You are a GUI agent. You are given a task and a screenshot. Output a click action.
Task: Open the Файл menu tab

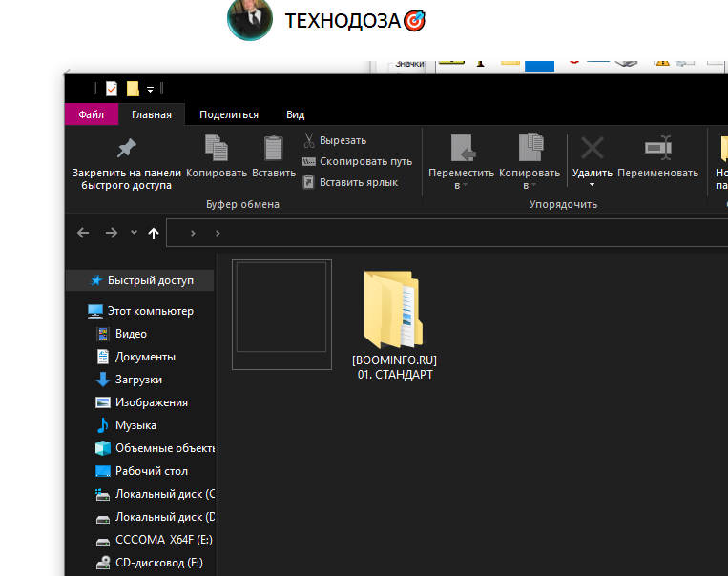[x=92, y=114]
